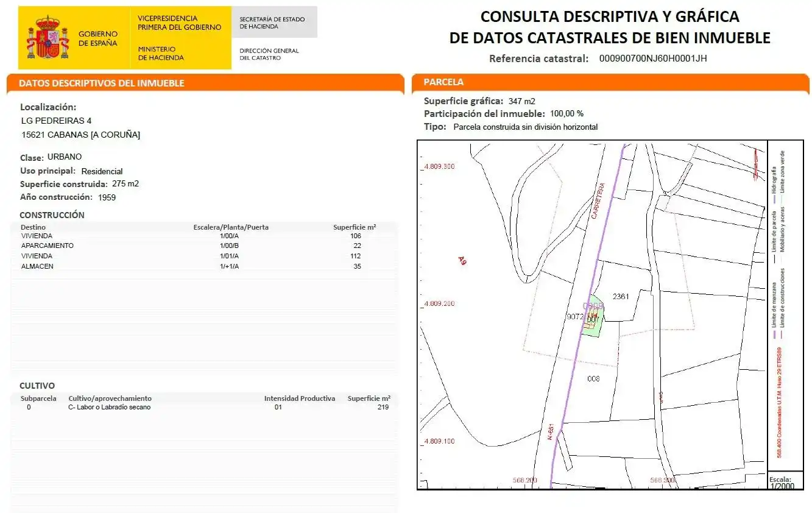Image resolution: width=812 pixels, height=513 pixels.
Task: Select VIVIENDA in the 1/01/A row
Action: 37,256
